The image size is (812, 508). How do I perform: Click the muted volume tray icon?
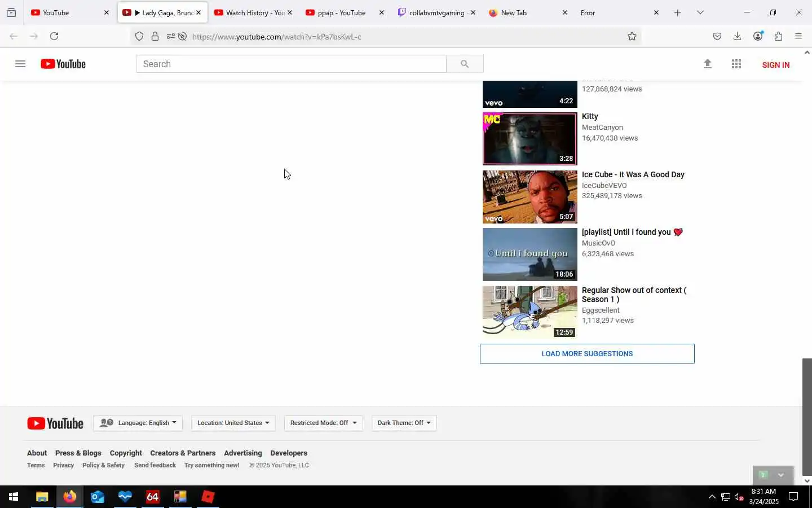click(x=739, y=497)
